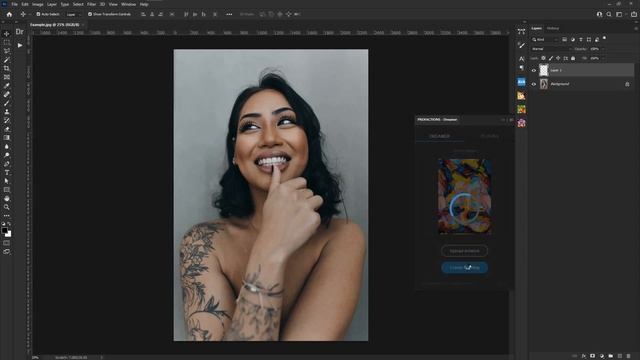The image size is (640, 360).
Task: Toggle the Show Transform Controls checkbox
Action: (90, 14)
